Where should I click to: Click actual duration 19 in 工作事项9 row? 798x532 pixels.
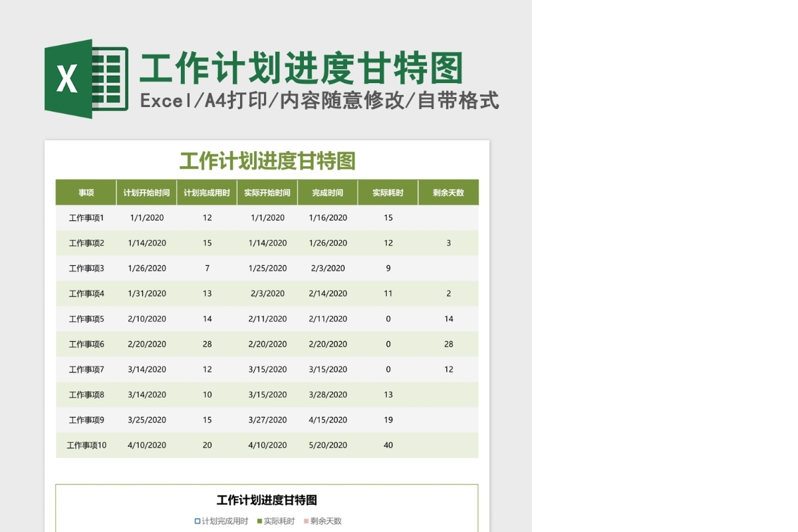click(388, 420)
